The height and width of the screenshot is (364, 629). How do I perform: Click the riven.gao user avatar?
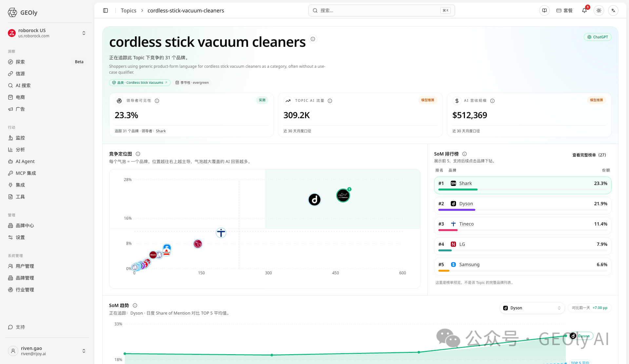coord(13,351)
